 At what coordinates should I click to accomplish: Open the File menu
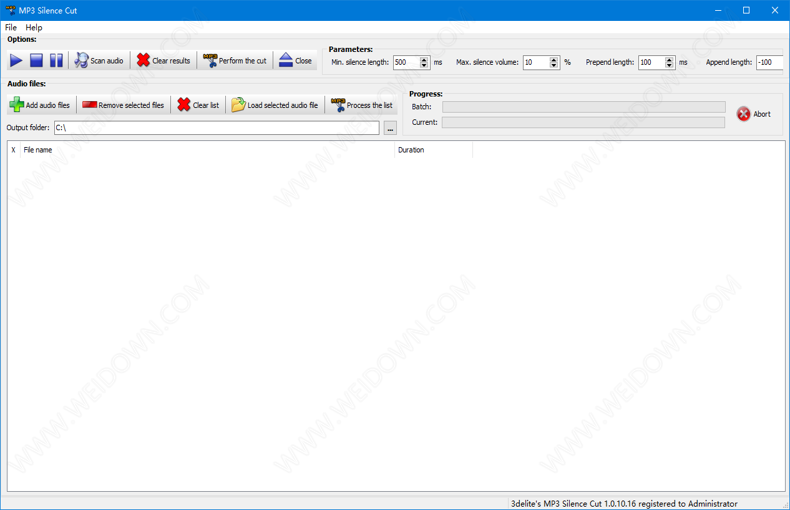11,27
